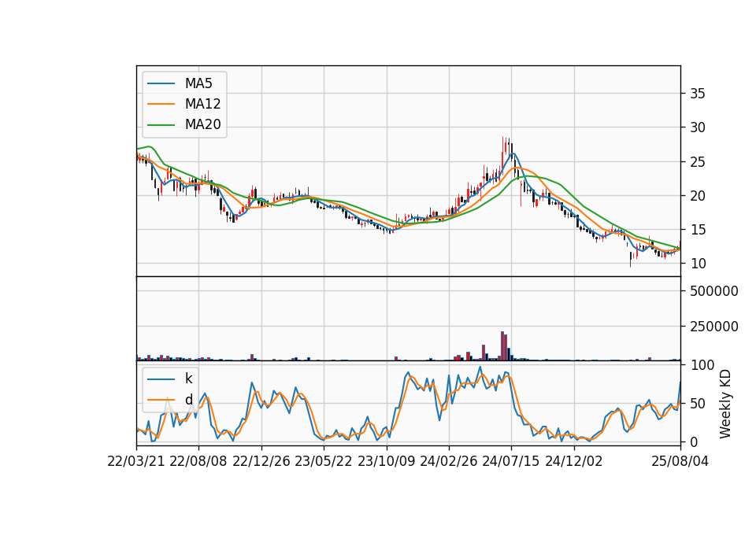This screenshot has height=543, width=756.
Task: Click the price axis label 20
Action: pos(697,196)
